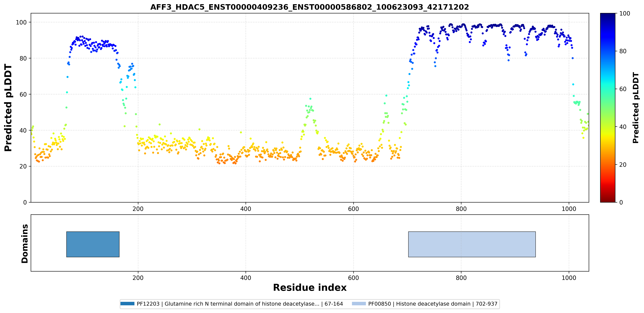Click the 20 tick on the pLDDT y-axis
Viewport: 644px width, 313px height.
23,166
